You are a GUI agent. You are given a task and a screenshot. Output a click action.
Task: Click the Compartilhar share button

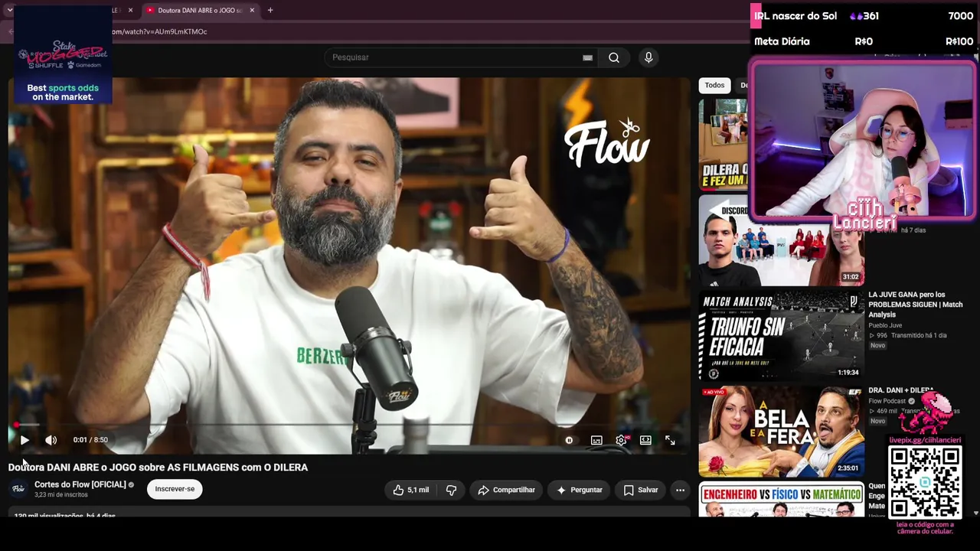pyautogui.click(x=506, y=490)
